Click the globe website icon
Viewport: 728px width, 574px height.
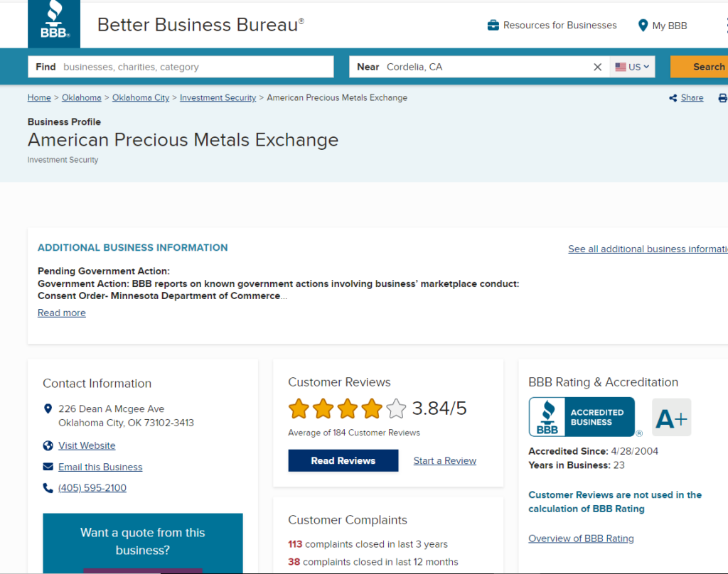pyautogui.click(x=48, y=445)
